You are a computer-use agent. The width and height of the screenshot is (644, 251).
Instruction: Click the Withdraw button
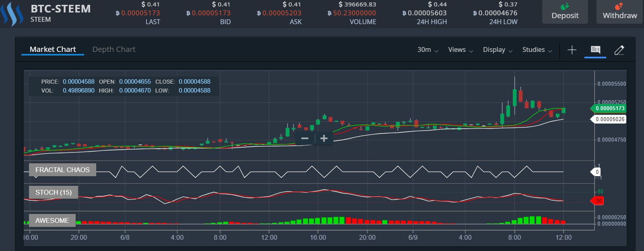tap(619, 12)
